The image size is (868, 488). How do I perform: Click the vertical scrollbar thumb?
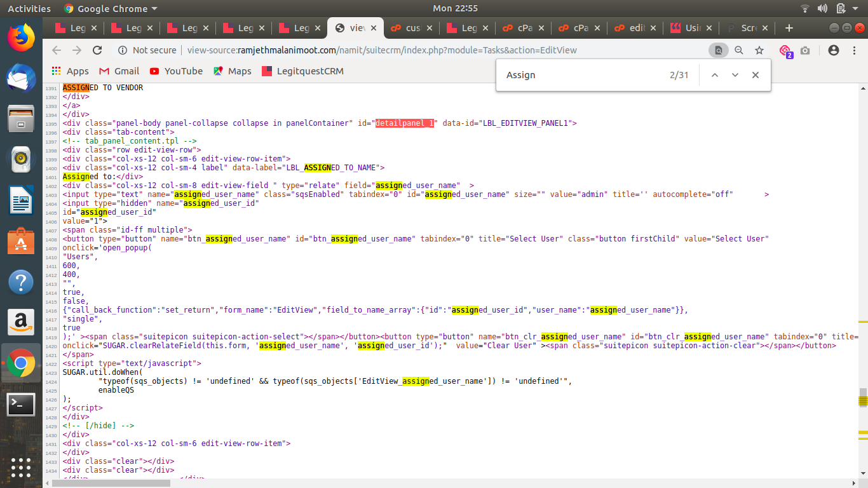[862, 397]
